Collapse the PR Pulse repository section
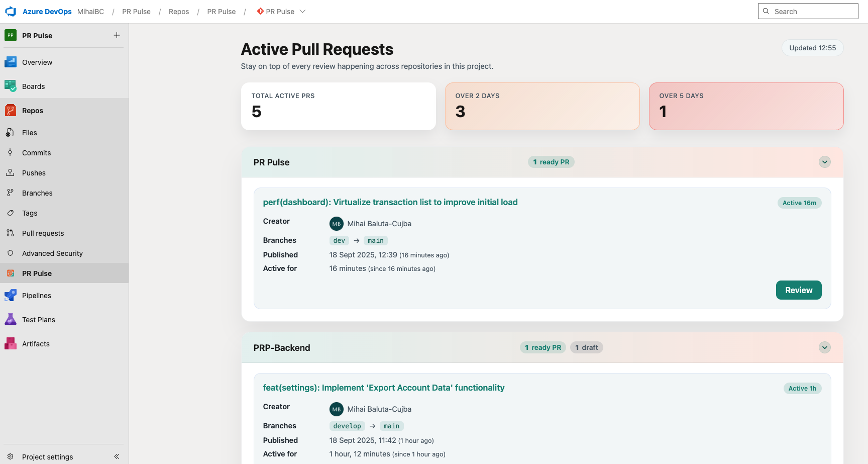The image size is (868, 464). coord(824,162)
